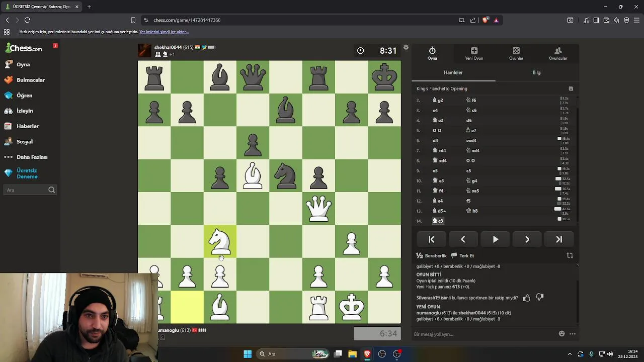Viewport: 644px width, 362px height.
Task: Go back one move
Action: click(x=463, y=239)
